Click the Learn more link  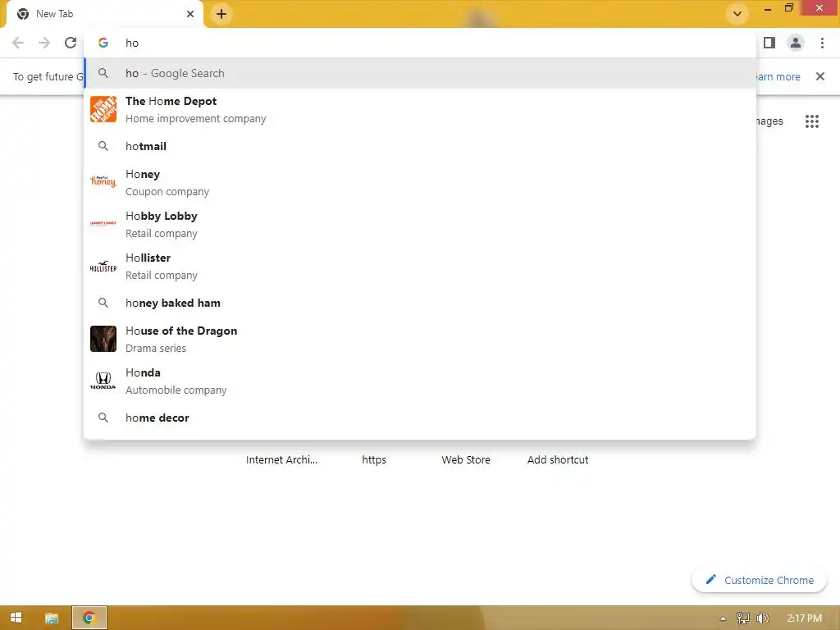point(778,76)
